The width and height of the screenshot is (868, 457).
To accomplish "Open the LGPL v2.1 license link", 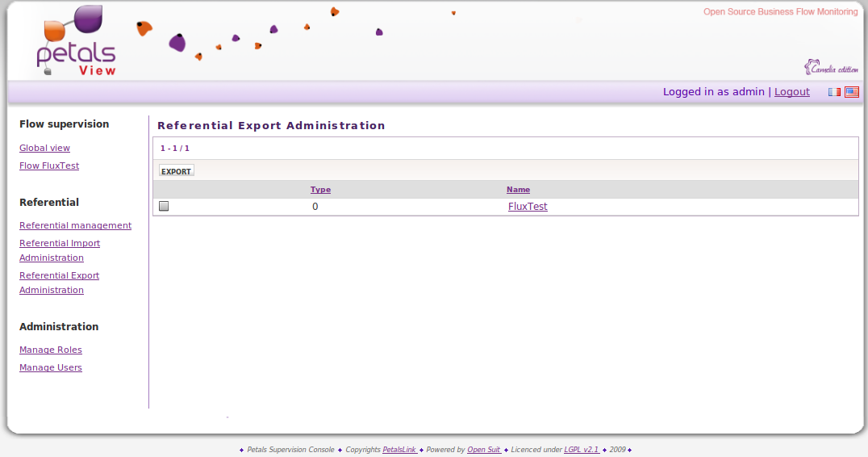I will 581,450.
